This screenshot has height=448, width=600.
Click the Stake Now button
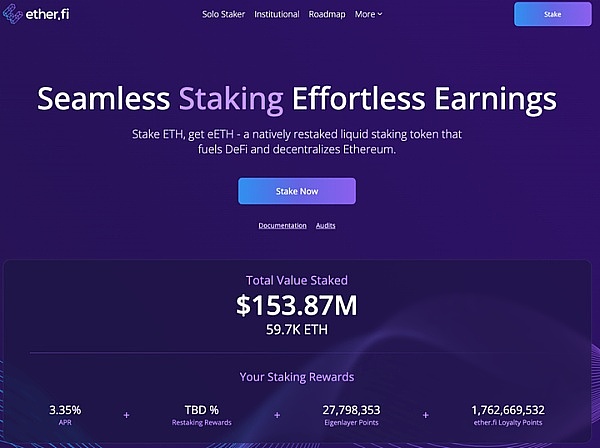tap(296, 190)
